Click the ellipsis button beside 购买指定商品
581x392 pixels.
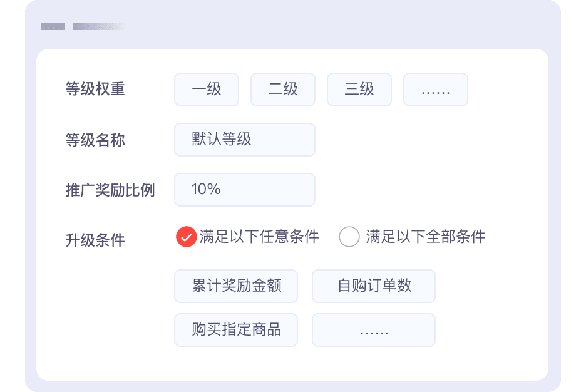pos(374,330)
